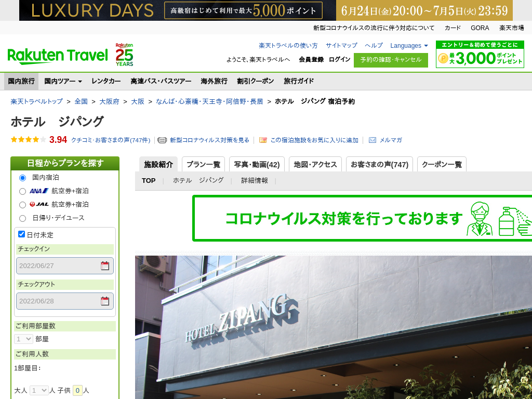Click the 予約の確認・キャンセル button

(x=391, y=60)
